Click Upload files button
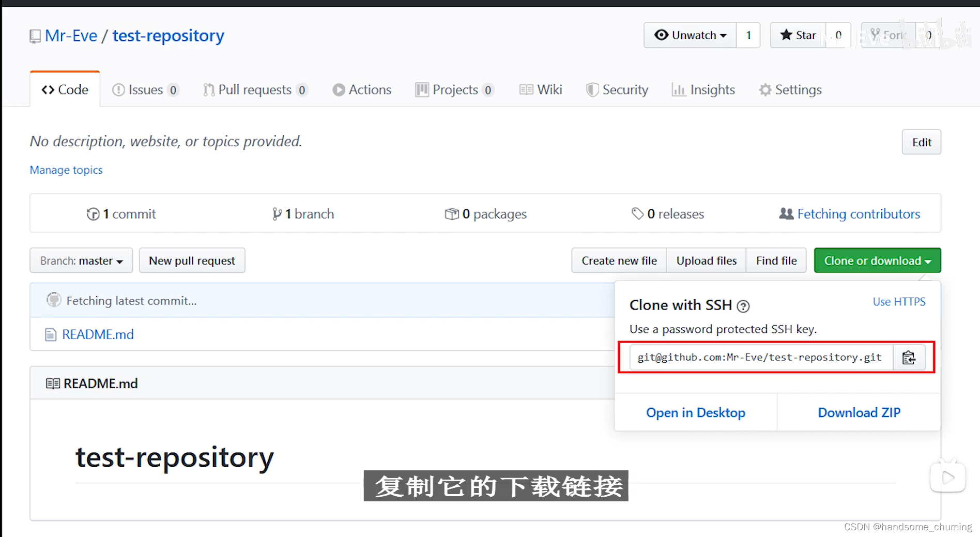This screenshot has height=537, width=980. (707, 260)
